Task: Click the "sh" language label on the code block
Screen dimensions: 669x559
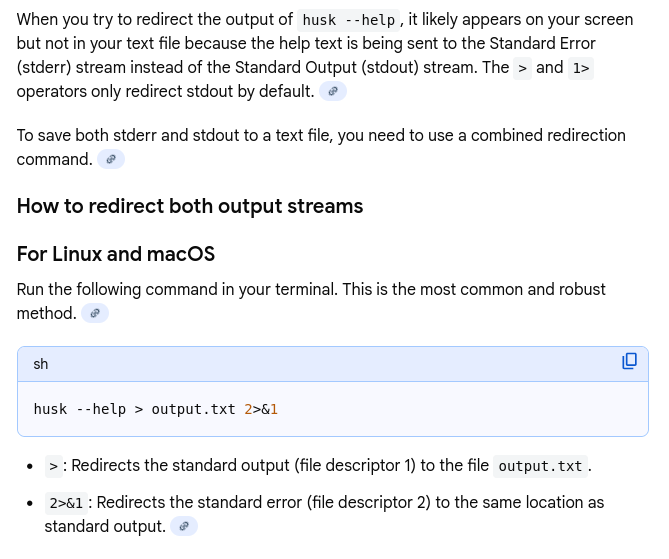Action: pyautogui.click(x=41, y=364)
